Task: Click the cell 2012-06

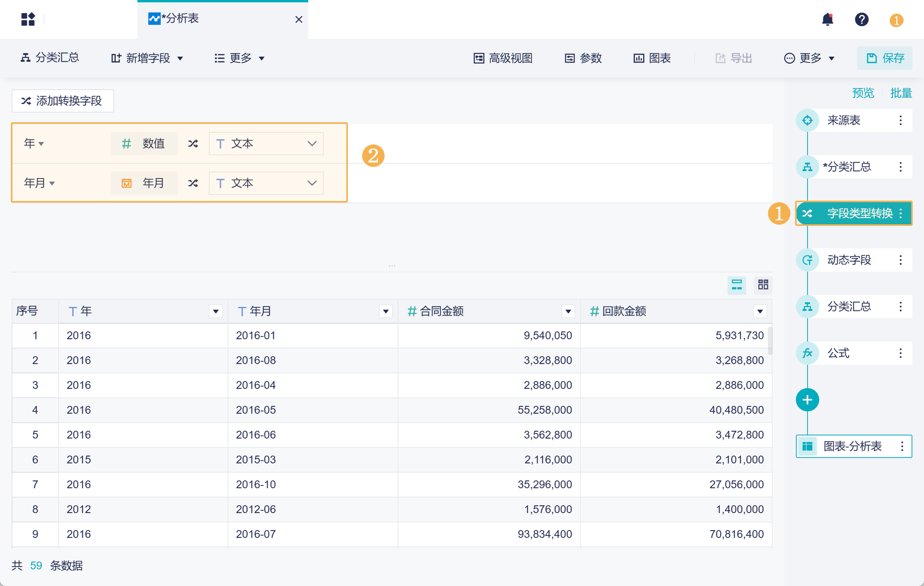Action: click(313, 510)
